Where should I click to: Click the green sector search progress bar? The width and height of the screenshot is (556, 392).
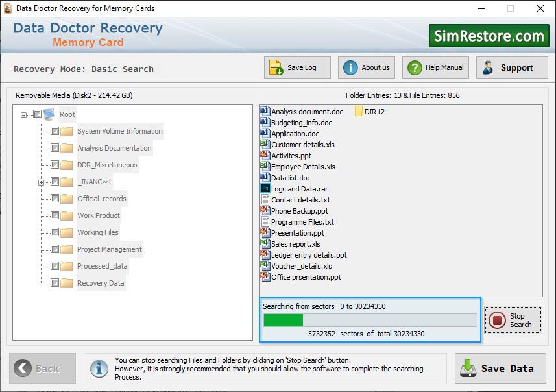pyautogui.click(x=370, y=321)
